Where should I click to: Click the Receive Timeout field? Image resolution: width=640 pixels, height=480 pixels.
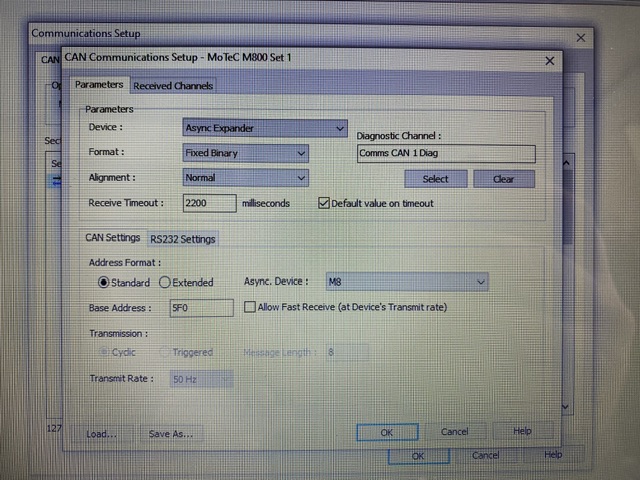pos(209,203)
